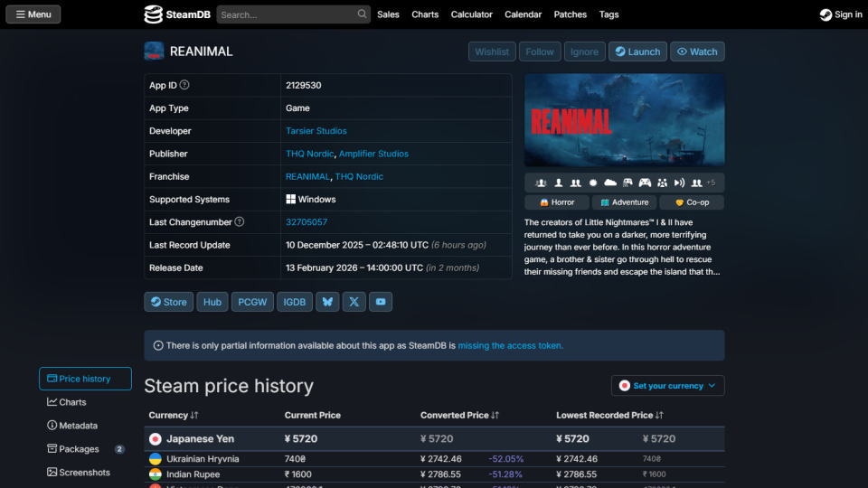Click the REANIMAL header capsule image
The image size is (868, 488).
tap(625, 120)
